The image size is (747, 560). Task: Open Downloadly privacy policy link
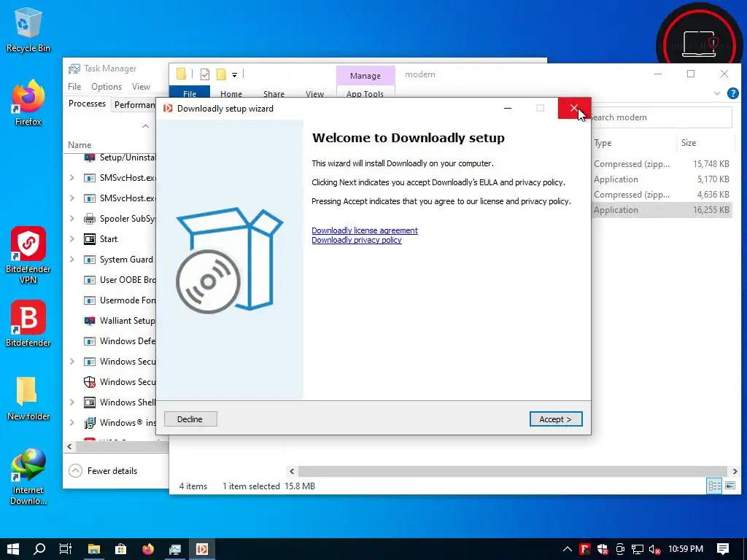[x=356, y=240]
